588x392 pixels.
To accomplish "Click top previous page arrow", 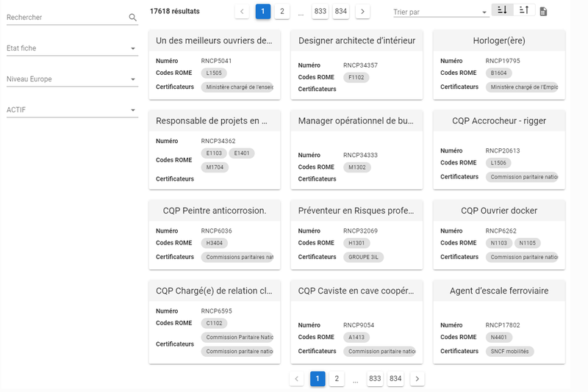I will click(x=243, y=11).
